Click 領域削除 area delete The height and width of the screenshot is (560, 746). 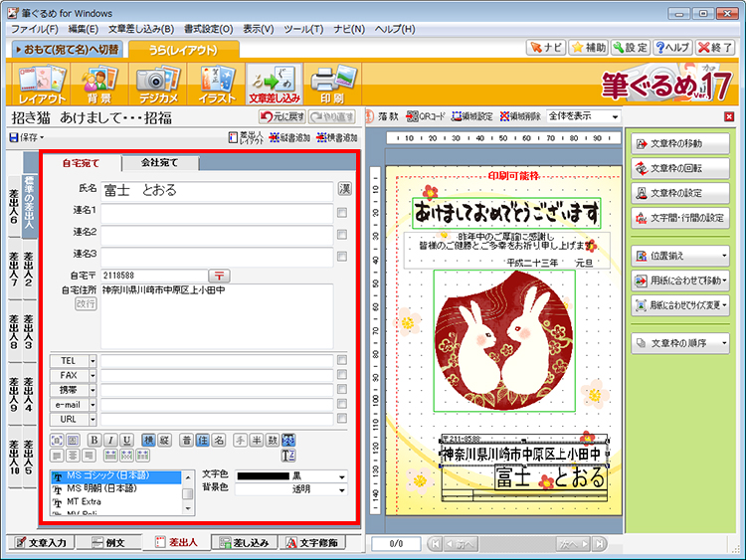tap(520, 116)
